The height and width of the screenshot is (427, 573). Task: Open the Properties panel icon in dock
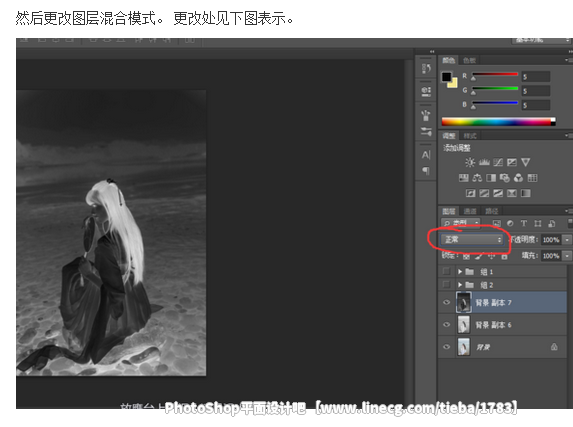pyautogui.click(x=426, y=91)
